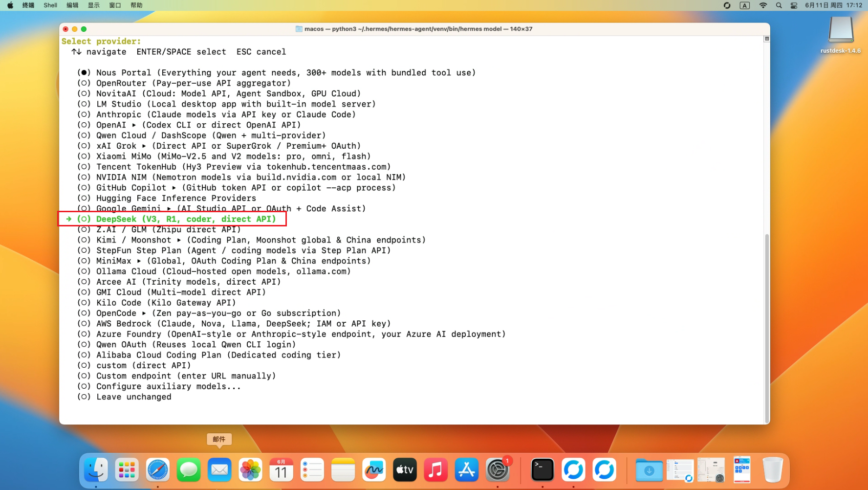Restore the minimized System Settings window in Dock
This screenshot has height=490, width=868.
click(x=711, y=470)
